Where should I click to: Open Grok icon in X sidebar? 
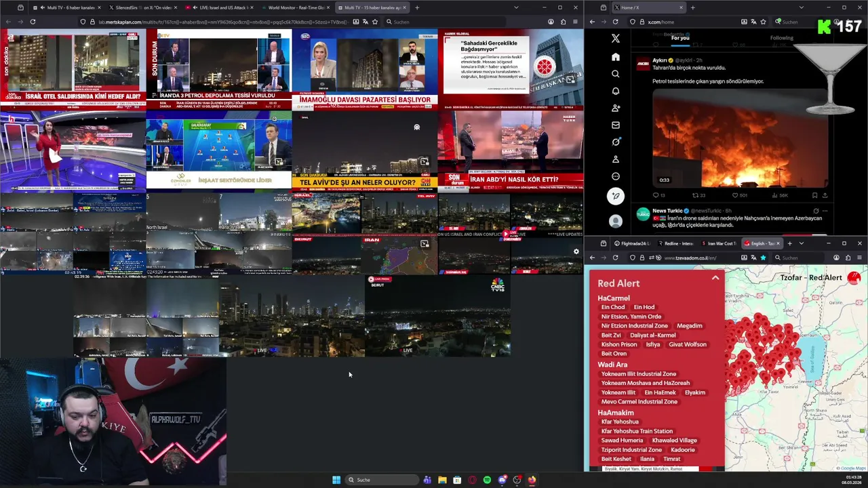point(615,142)
